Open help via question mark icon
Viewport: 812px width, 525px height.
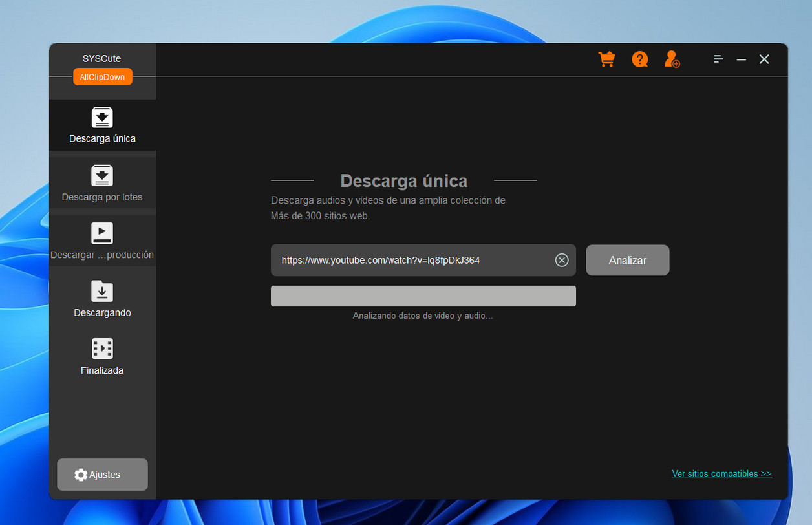[x=639, y=59]
